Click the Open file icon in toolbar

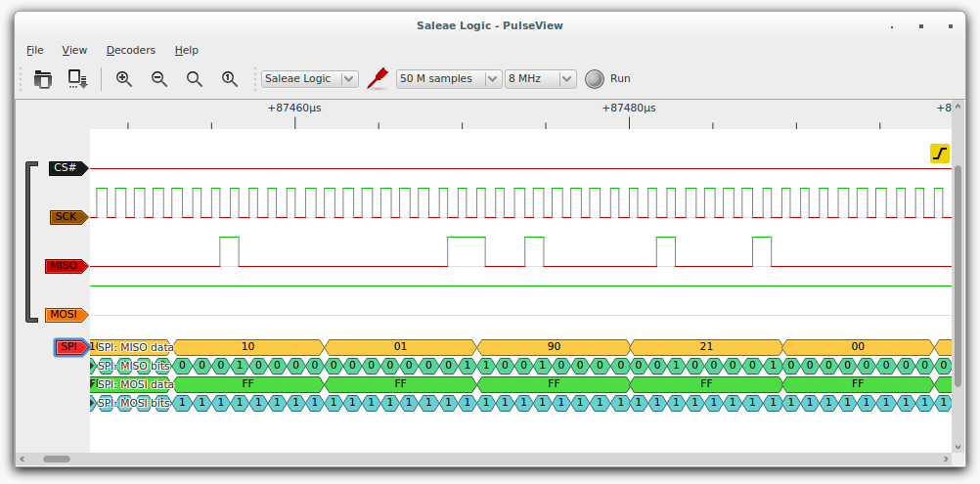(x=42, y=79)
